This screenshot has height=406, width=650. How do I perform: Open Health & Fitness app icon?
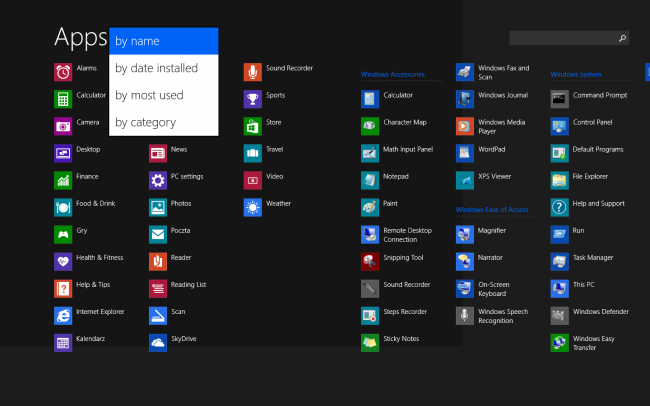[x=63, y=262]
